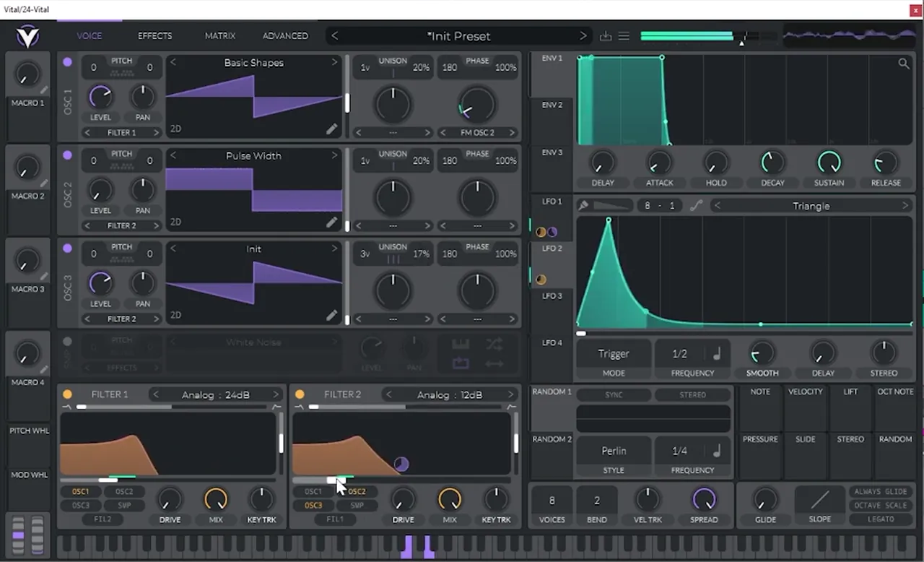Viewport: 924px width, 562px height.
Task: Click the glide Slope curve icon
Action: (x=819, y=500)
